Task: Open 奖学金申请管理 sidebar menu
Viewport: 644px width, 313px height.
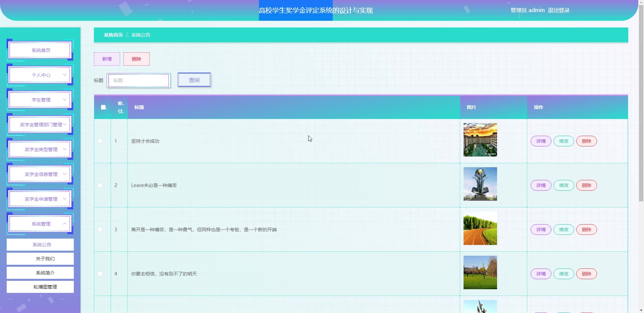Action: click(x=40, y=199)
